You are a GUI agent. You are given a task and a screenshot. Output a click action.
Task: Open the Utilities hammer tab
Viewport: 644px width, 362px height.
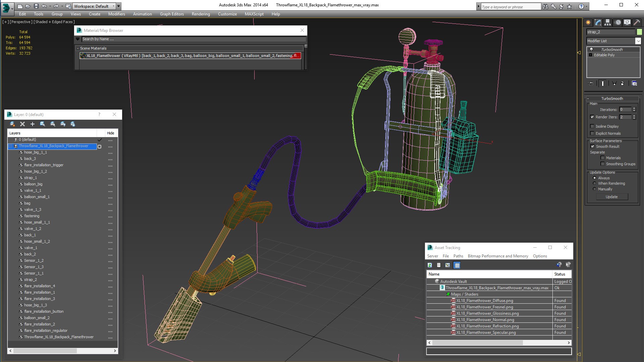[636, 22]
